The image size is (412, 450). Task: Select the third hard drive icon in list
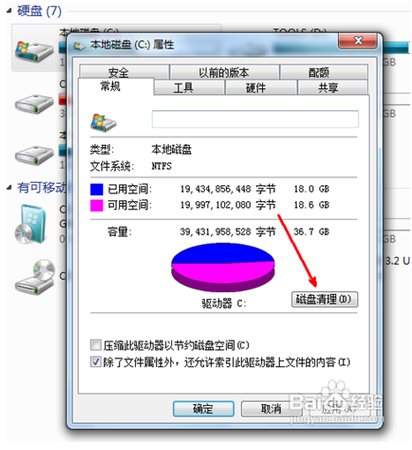[x=34, y=155]
